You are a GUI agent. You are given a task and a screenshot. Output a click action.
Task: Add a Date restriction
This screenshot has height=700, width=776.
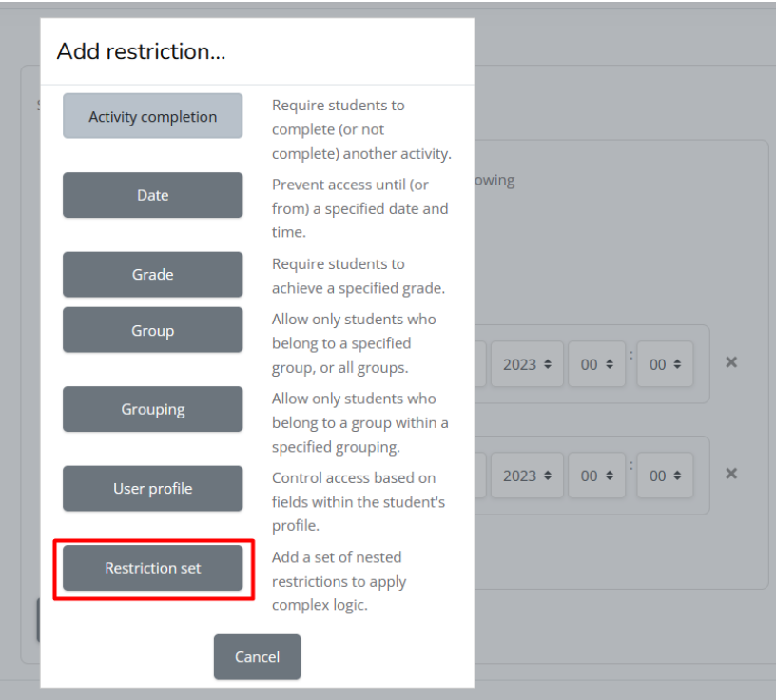coord(153,195)
